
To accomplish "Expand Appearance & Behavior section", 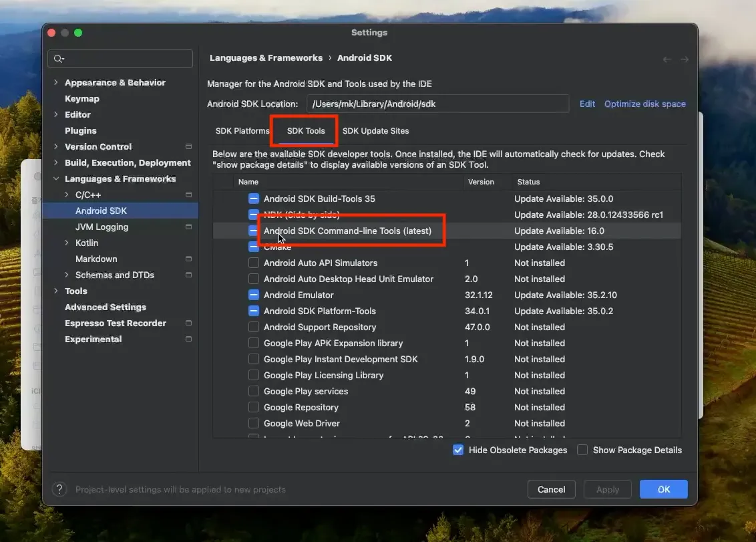I will tap(56, 82).
